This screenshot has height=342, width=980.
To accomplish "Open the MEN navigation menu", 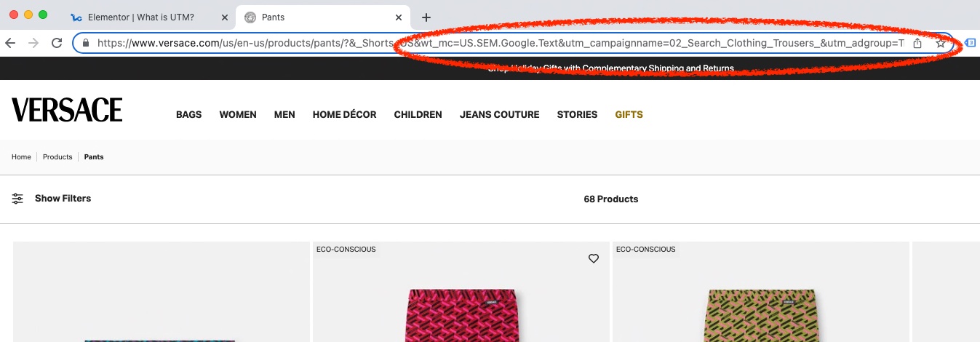I will click(284, 114).
